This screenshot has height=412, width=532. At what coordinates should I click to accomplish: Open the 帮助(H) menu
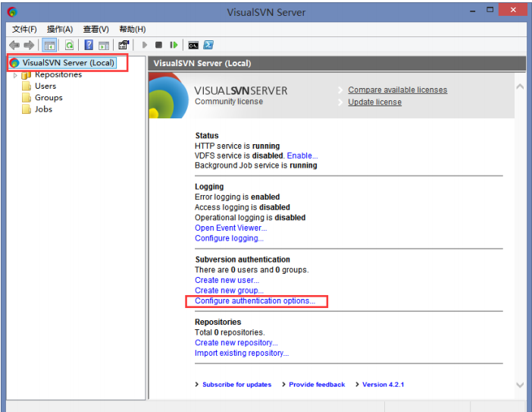(133, 29)
